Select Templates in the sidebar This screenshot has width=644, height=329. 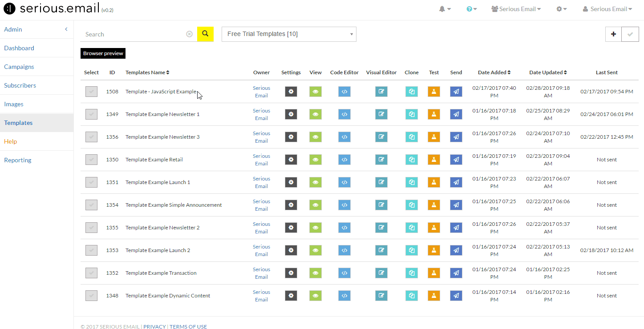(36, 123)
